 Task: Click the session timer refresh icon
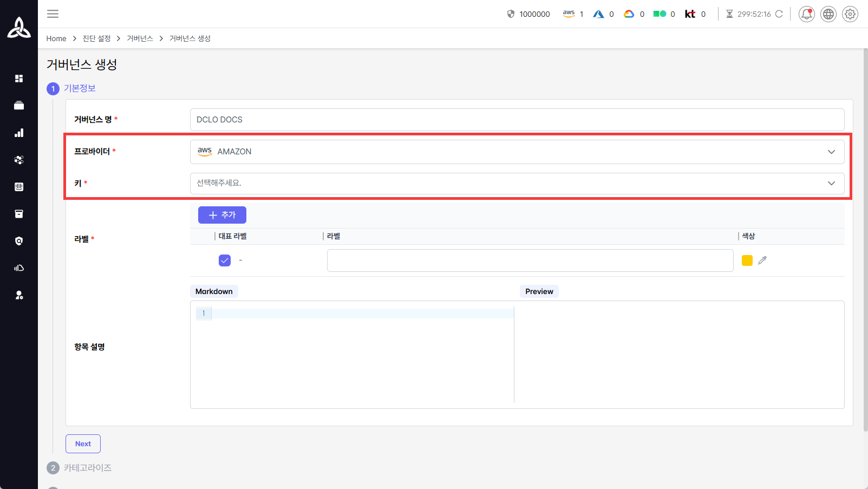click(x=779, y=14)
